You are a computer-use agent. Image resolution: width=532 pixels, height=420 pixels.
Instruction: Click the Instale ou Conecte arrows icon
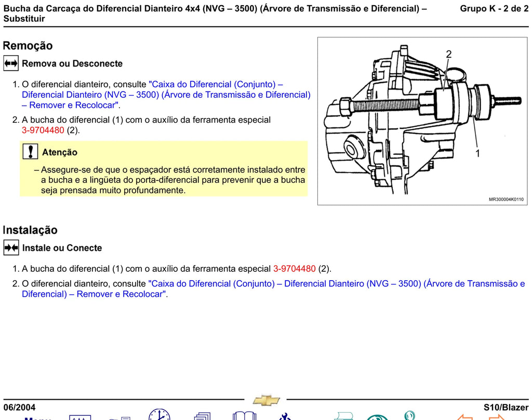click(11, 247)
